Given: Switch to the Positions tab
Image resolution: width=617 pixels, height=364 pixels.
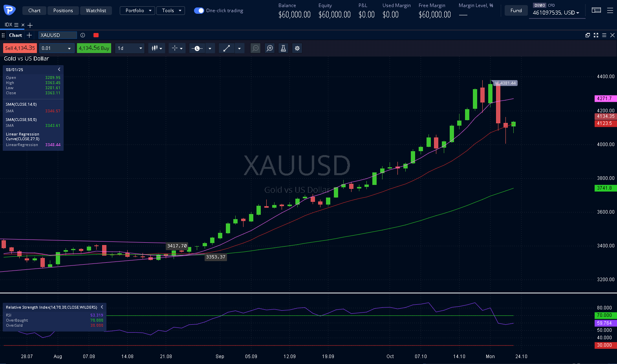Looking at the screenshot, I should [63, 11].
